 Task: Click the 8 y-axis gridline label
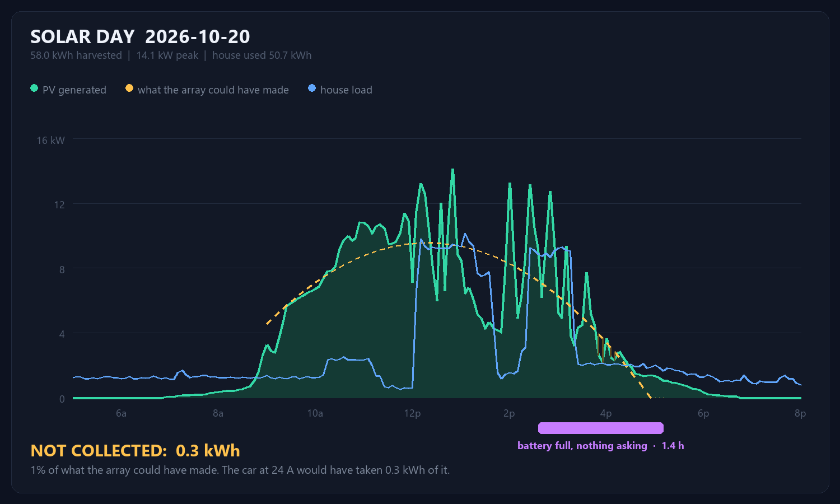(x=62, y=269)
